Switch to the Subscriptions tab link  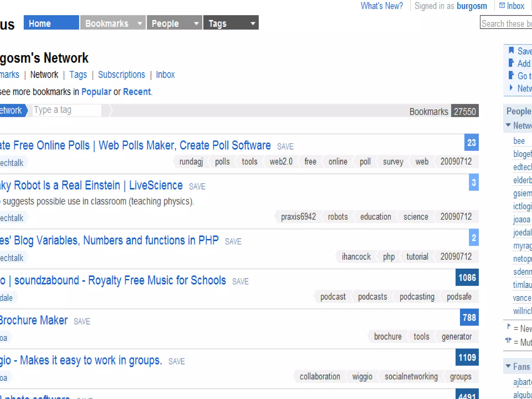coord(121,75)
